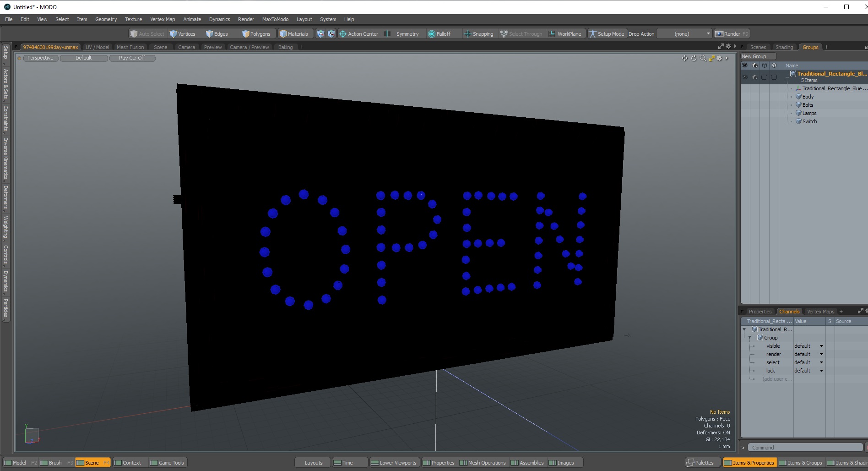Screen dimensions: 868x471
Task: Click viewport rotate icon
Action: tap(694, 58)
